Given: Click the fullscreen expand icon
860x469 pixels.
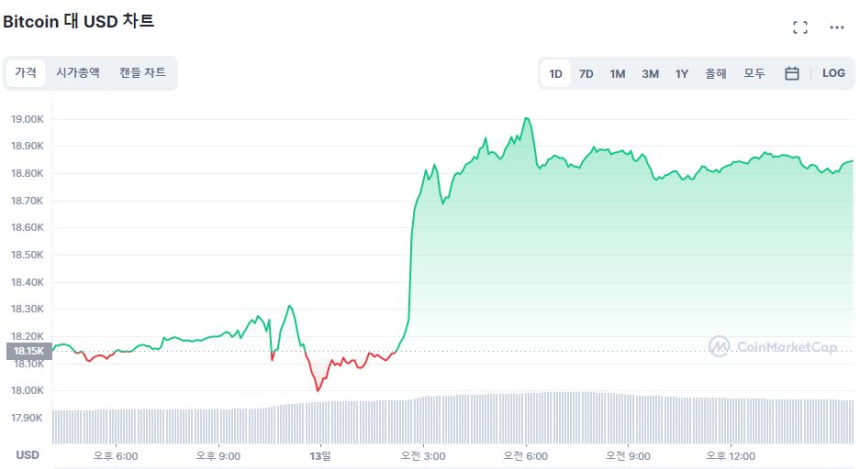Looking at the screenshot, I should [x=800, y=28].
